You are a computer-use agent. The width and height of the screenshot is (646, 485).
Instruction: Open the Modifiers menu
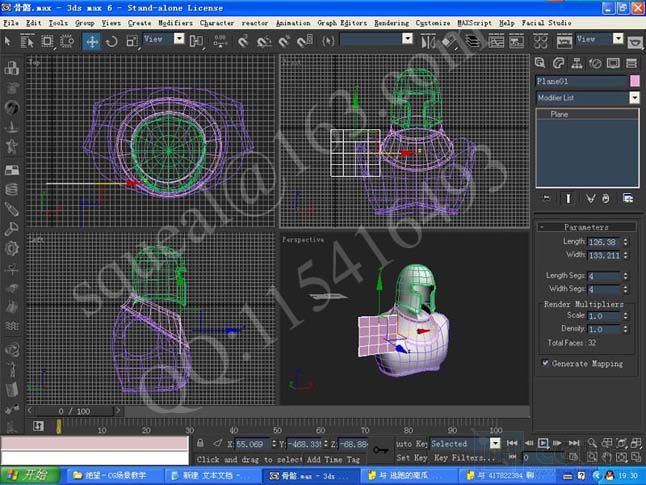[x=175, y=23]
